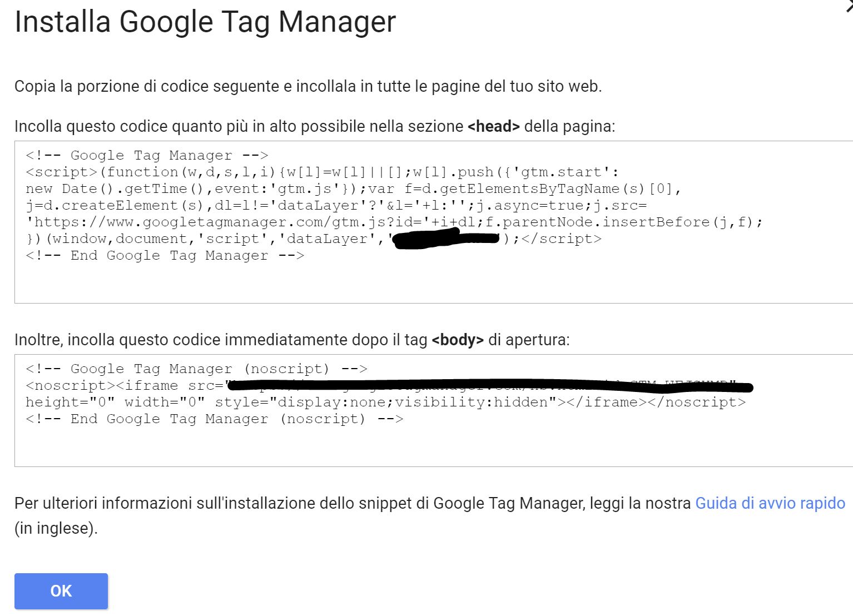Click the bold <body> tag text
Screen dimensions: 853x616
[458, 340]
